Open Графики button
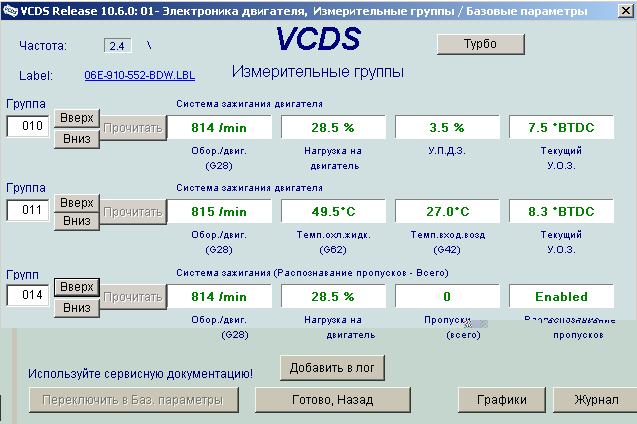 502,400
